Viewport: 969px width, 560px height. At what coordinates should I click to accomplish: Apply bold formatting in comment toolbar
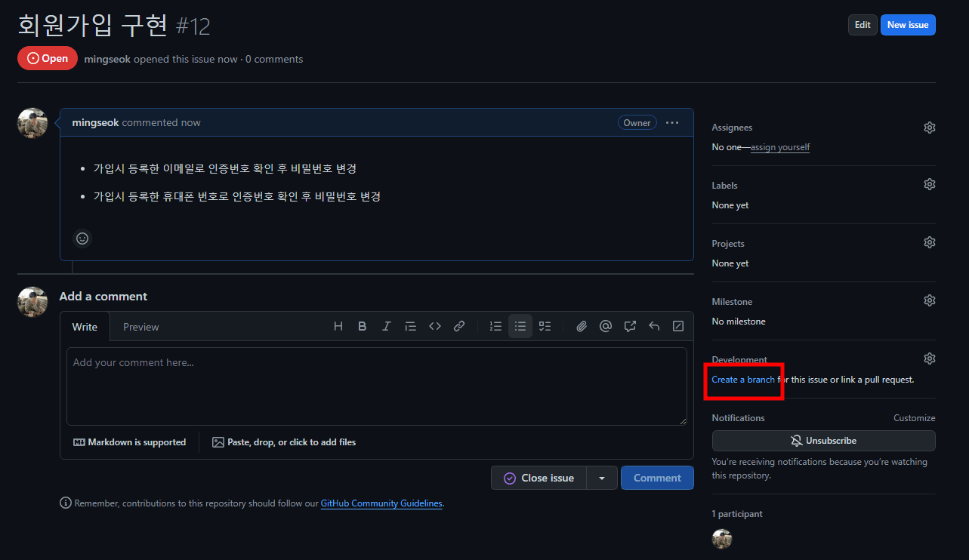coord(363,327)
